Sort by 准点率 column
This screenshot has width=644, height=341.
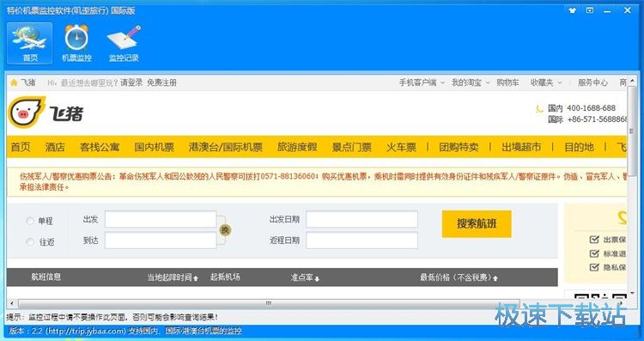305,277
